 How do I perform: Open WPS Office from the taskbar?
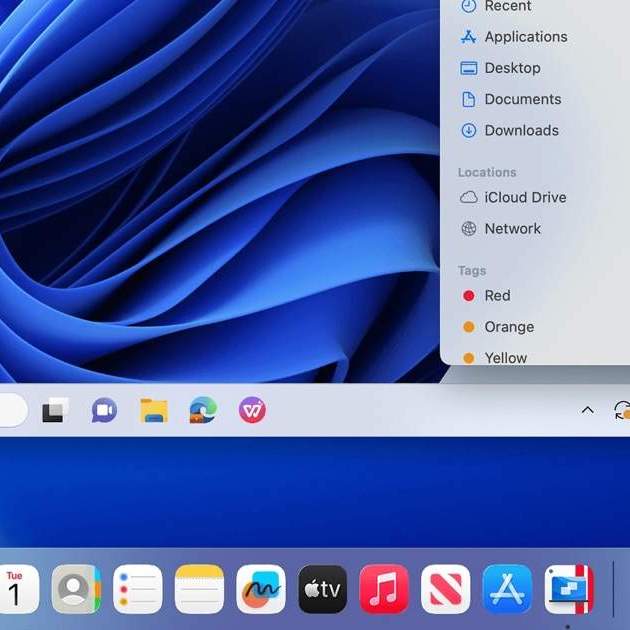pyautogui.click(x=252, y=410)
